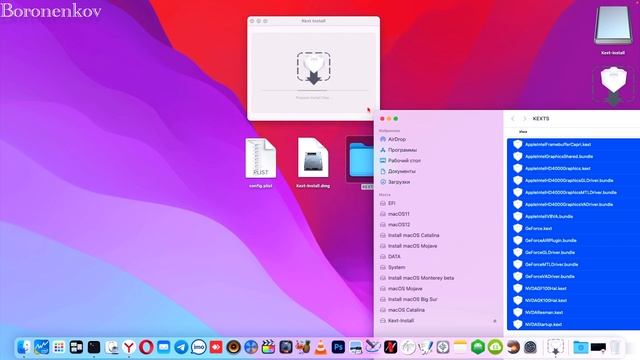The height and width of the screenshot is (360, 640).
Task: Open the Notes app in dock
Action: (x=460, y=347)
